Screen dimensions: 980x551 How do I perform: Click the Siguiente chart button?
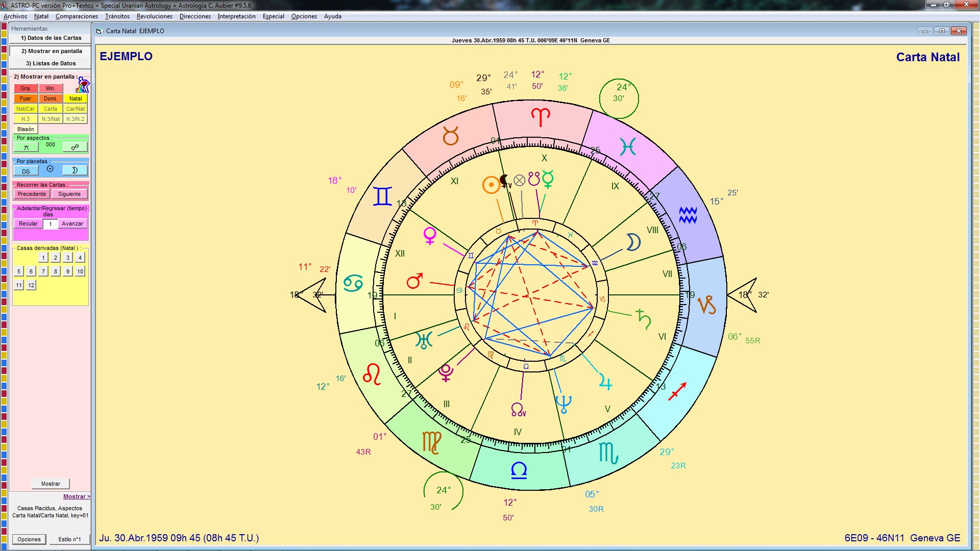(x=69, y=194)
